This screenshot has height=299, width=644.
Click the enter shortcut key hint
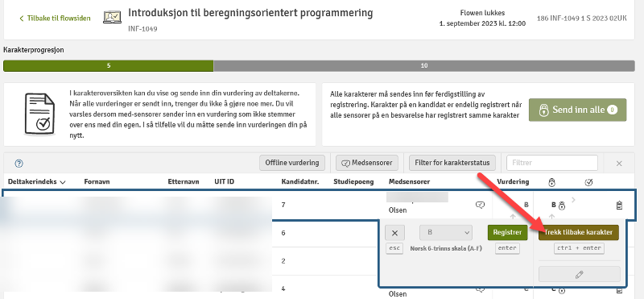pyautogui.click(x=507, y=248)
